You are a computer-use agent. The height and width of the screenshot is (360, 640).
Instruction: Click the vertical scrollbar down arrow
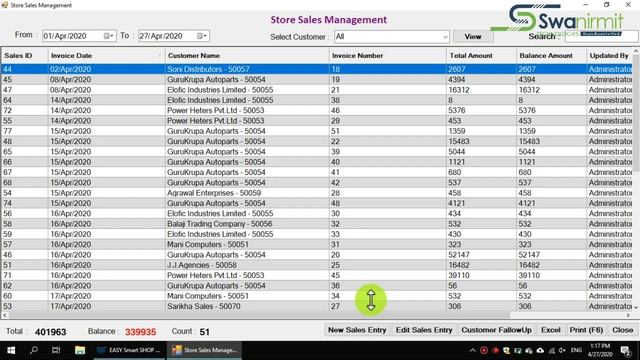(x=636, y=307)
